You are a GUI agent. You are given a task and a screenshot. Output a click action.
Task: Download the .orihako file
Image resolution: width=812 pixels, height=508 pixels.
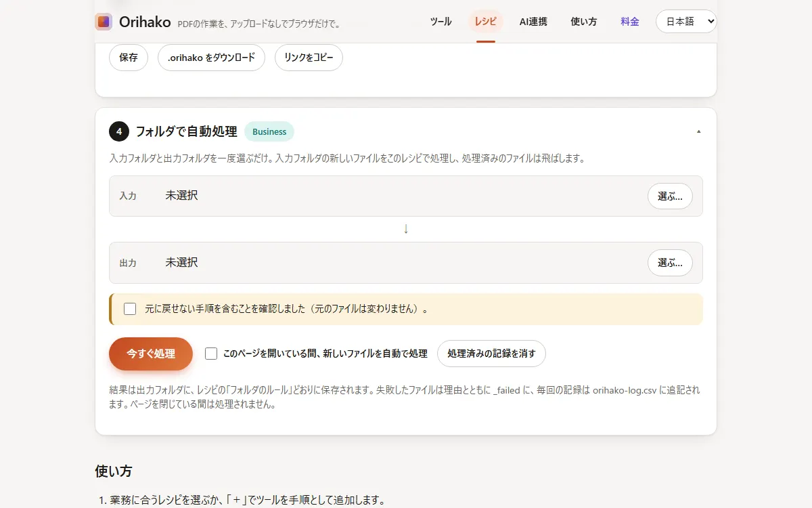click(x=212, y=58)
